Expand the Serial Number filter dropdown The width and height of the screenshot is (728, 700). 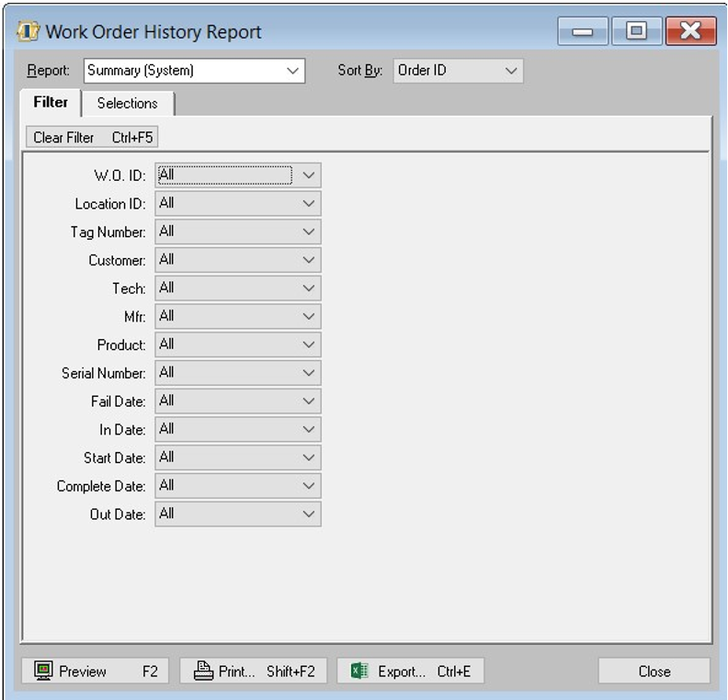click(238, 373)
